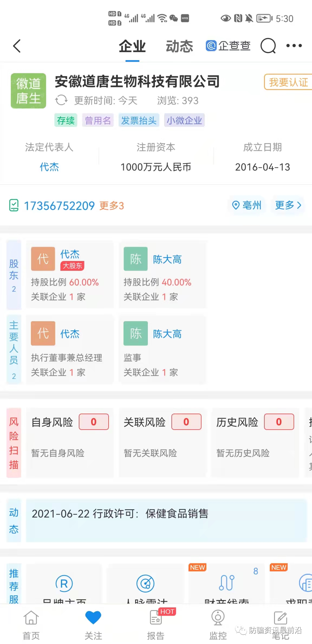Tap the 我要认证 button

click(x=288, y=82)
